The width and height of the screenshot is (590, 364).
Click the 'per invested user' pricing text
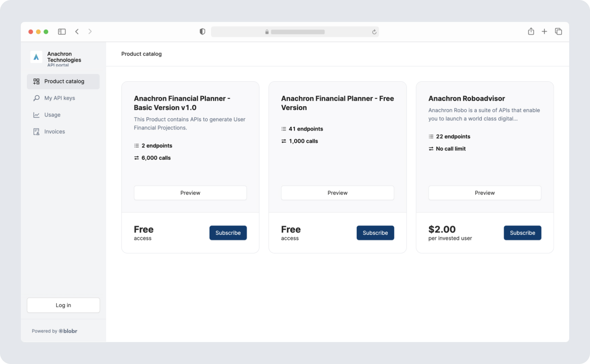450,238
